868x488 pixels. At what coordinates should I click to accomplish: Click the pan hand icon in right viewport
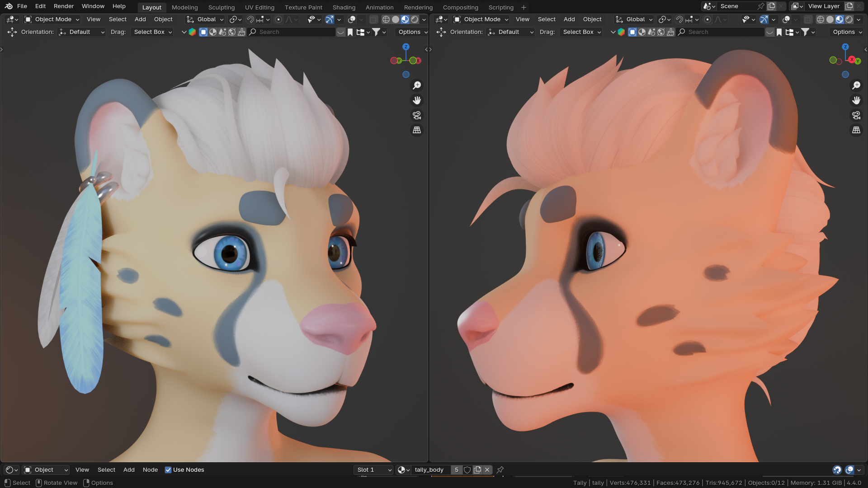[x=856, y=100]
